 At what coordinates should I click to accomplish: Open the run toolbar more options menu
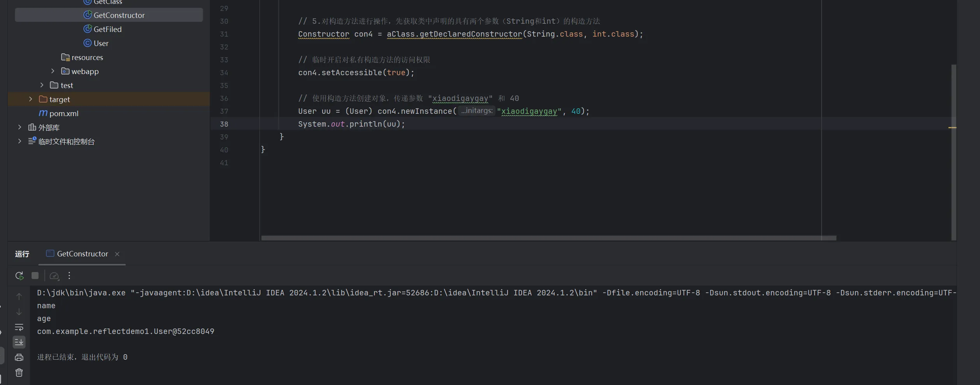69,276
